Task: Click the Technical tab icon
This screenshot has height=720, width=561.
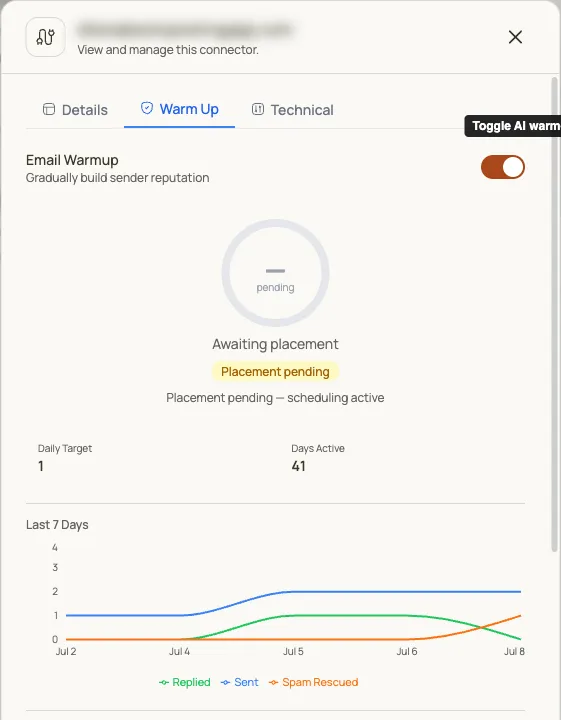Action: pyautogui.click(x=258, y=109)
